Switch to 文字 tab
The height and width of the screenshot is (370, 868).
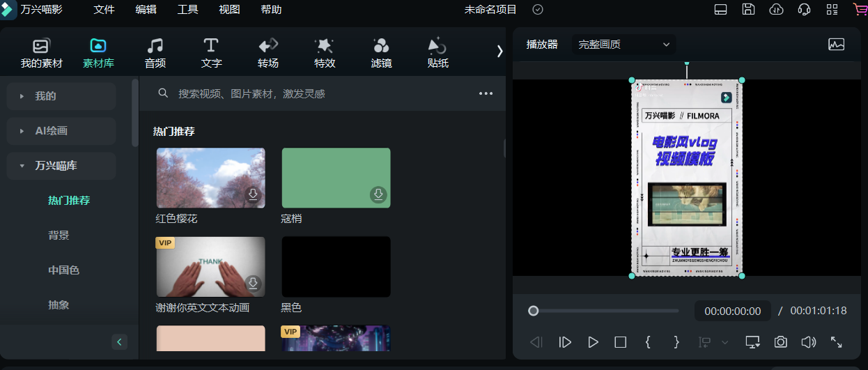pos(211,53)
